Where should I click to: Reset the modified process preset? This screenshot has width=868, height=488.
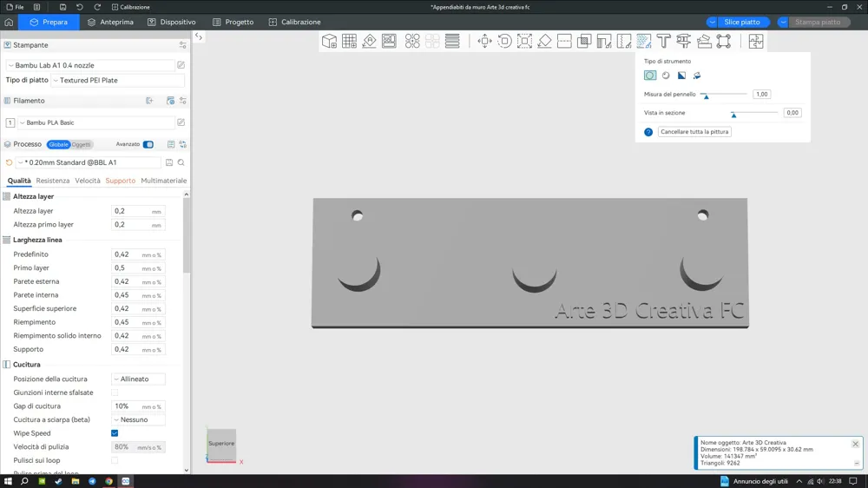tap(9, 162)
